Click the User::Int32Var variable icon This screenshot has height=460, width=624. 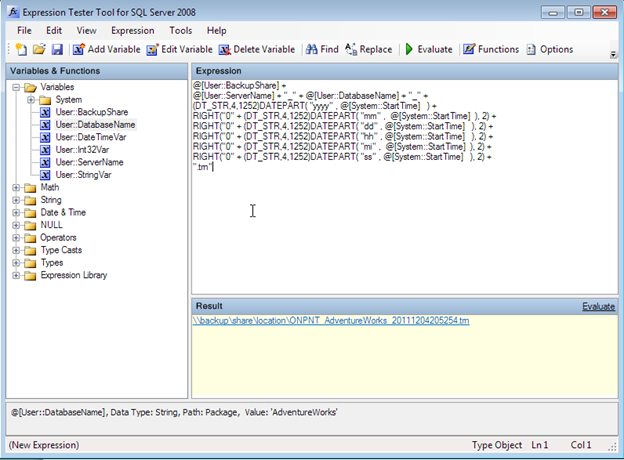coord(45,150)
